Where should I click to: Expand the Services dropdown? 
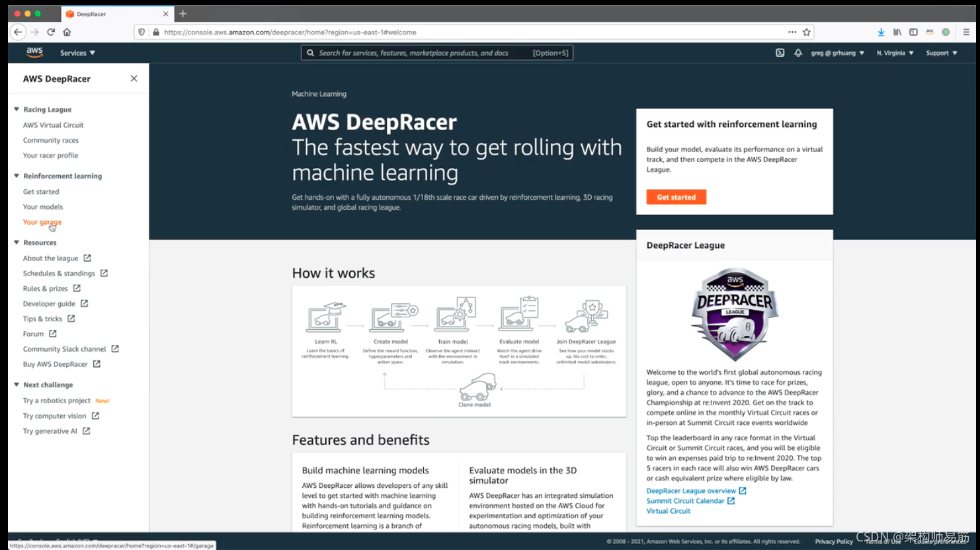click(x=77, y=53)
